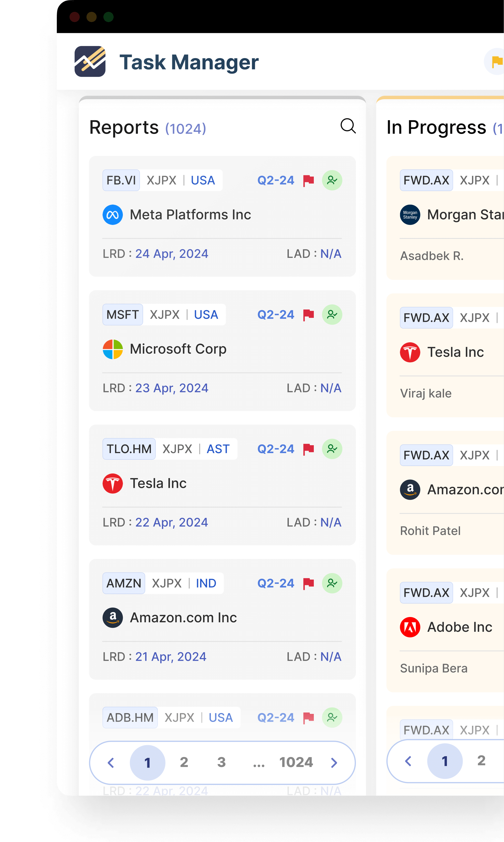The width and height of the screenshot is (504, 842).
Task: Go to next Reports page with right chevron
Action: (x=334, y=763)
